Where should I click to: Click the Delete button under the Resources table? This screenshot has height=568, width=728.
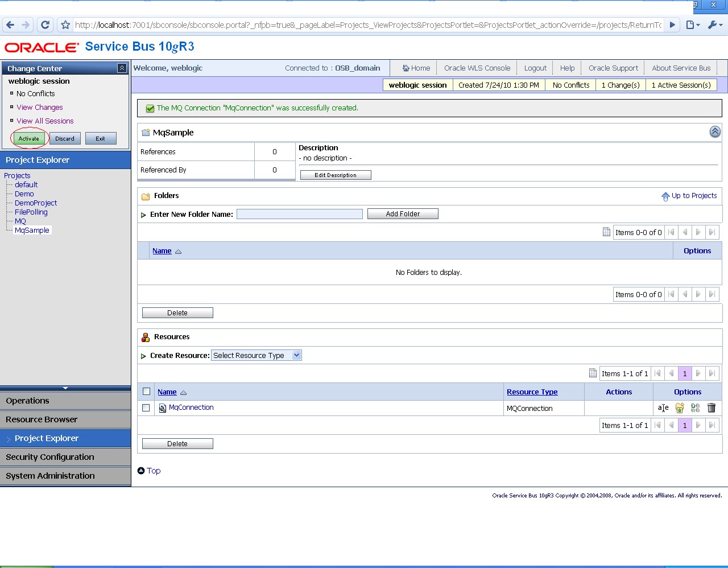[x=177, y=444]
